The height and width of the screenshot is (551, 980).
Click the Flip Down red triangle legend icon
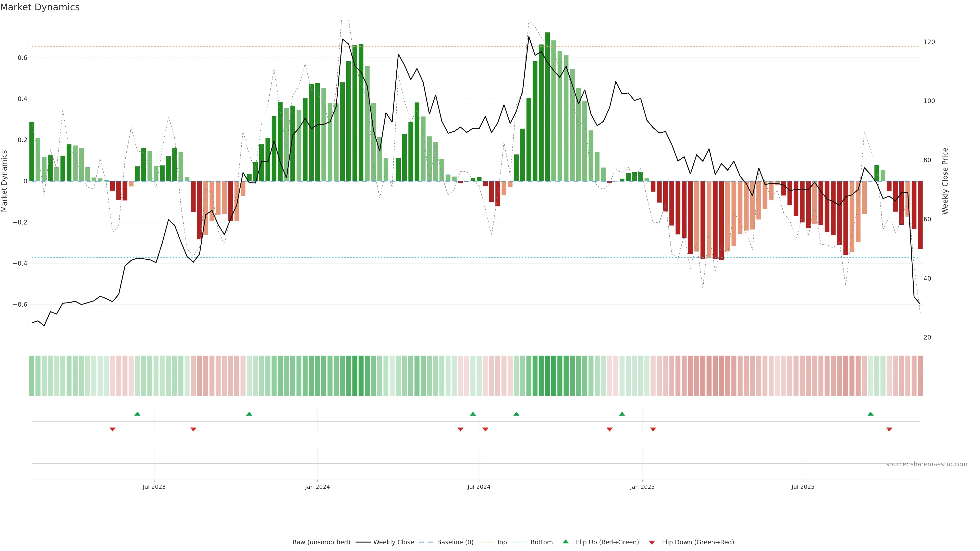coord(652,543)
